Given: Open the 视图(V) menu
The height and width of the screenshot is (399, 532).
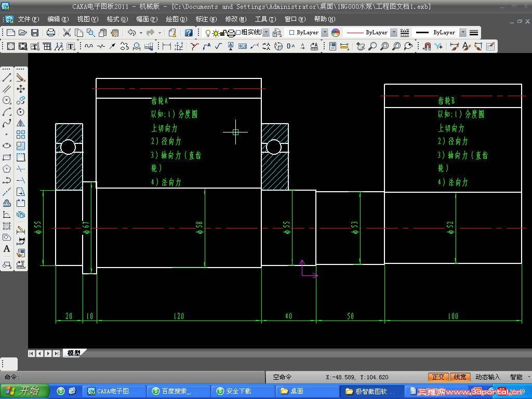Looking at the screenshot, I should click(x=87, y=19).
